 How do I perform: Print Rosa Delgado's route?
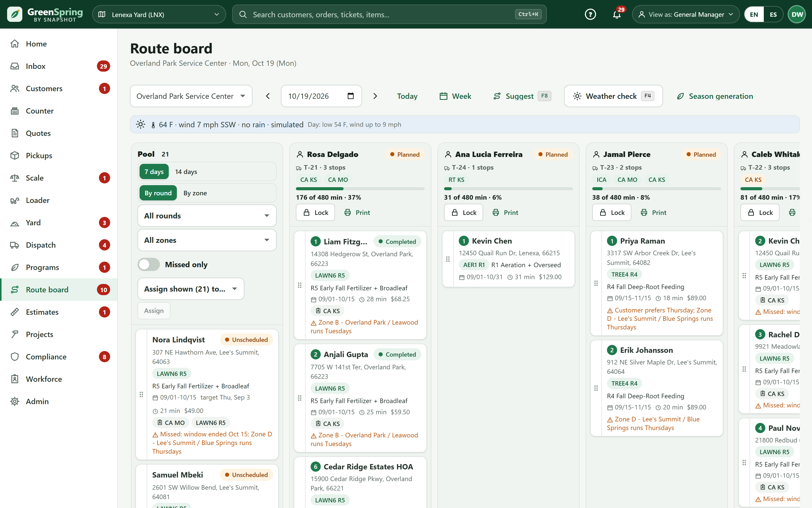pos(357,212)
